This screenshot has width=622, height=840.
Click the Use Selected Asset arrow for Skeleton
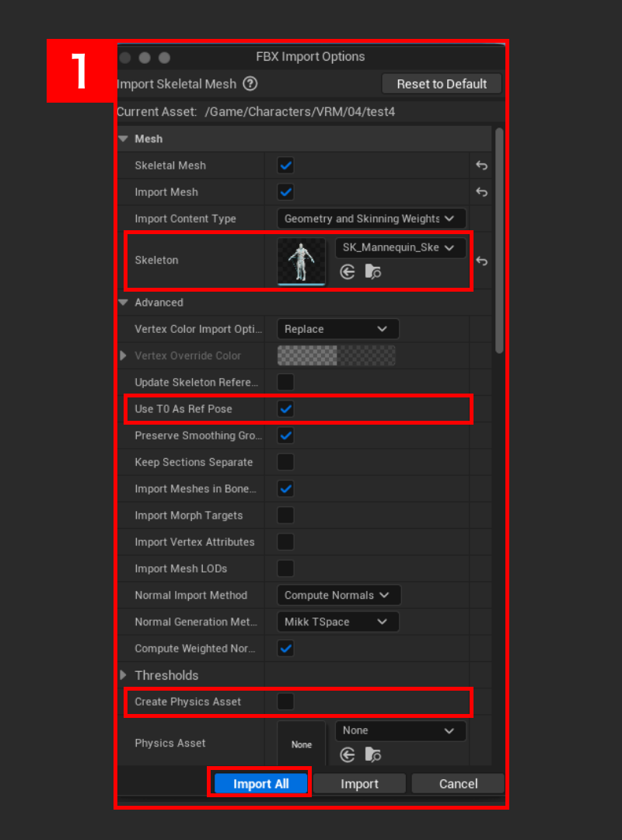(x=348, y=271)
